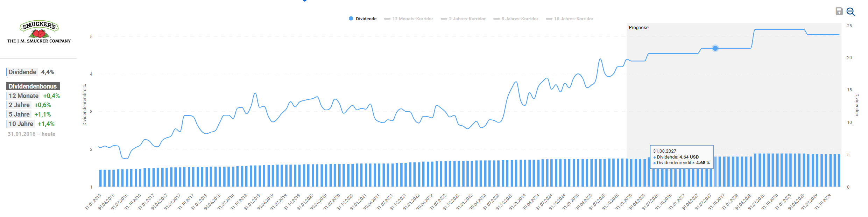Click the zoom out magnifier icon
The height and width of the screenshot is (217, 868).
coord(851,12)
